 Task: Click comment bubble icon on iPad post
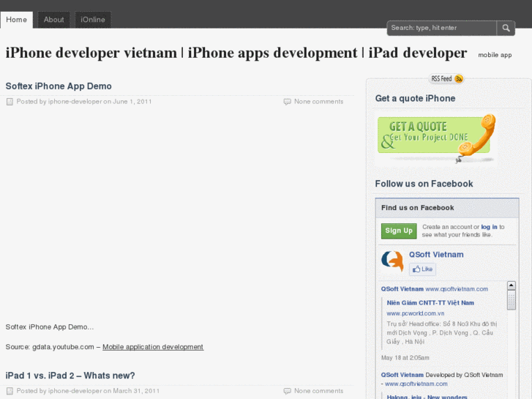point(287,391)
